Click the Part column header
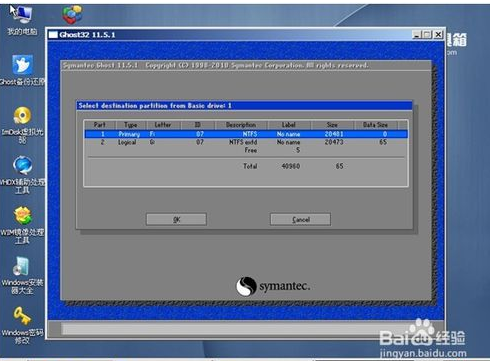This screenshot has height=361, width=490. 100,125
